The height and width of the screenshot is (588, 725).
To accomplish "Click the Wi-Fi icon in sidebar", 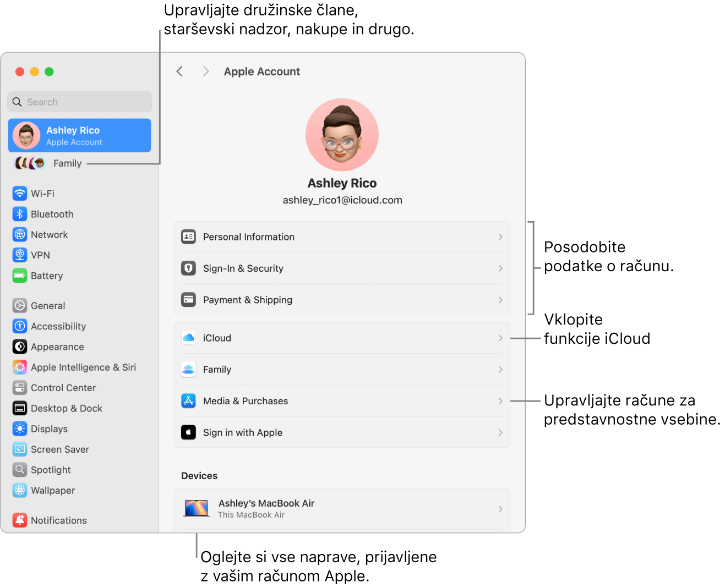I will coord(20,194).
